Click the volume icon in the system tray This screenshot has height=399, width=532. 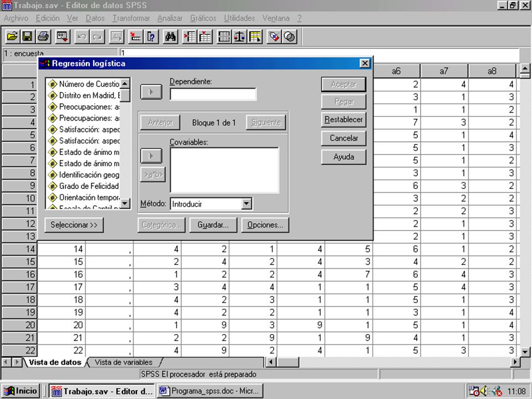[x=483, y=391]
